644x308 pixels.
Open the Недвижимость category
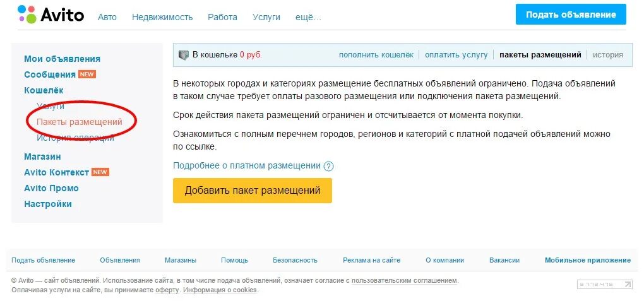[162, 17]
